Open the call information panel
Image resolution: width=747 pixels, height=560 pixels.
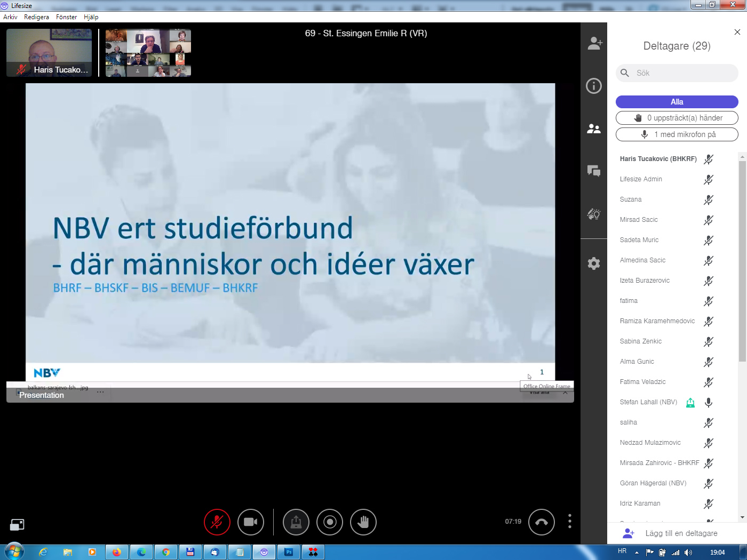pos(594,86)
